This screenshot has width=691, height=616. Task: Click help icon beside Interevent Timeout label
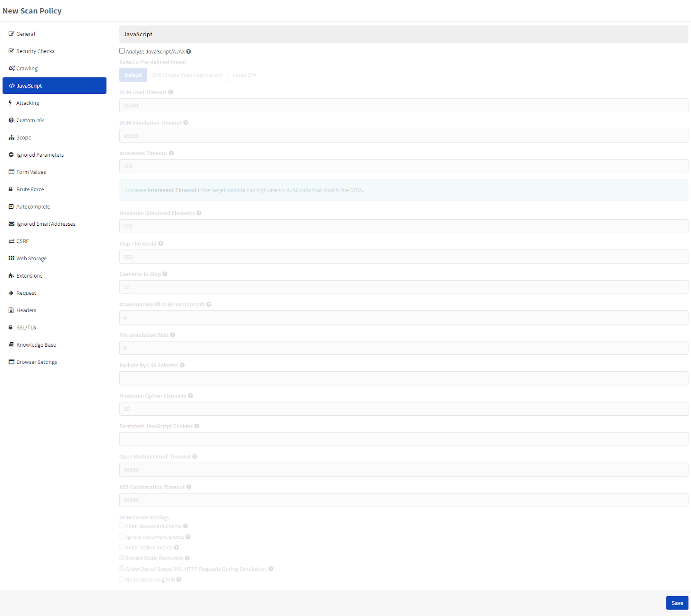(171, 153)
